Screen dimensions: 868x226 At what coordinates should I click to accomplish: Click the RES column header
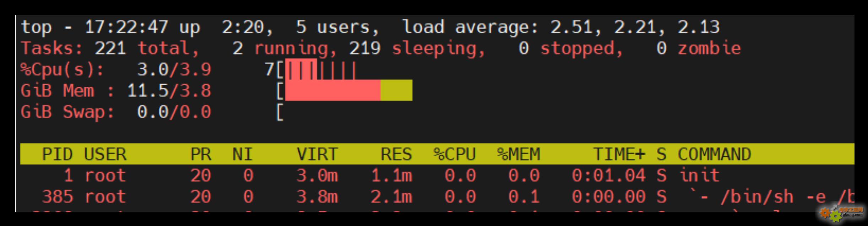point(396,155)
